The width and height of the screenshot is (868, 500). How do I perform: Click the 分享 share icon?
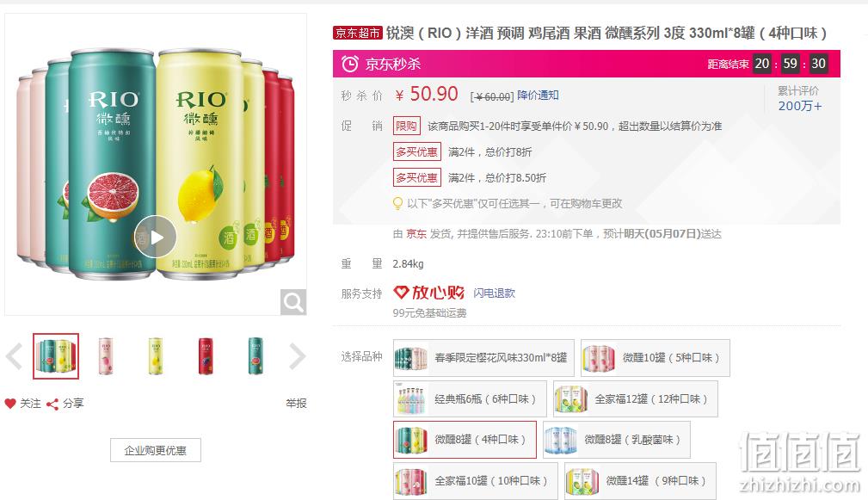click(x=52, y=404)
